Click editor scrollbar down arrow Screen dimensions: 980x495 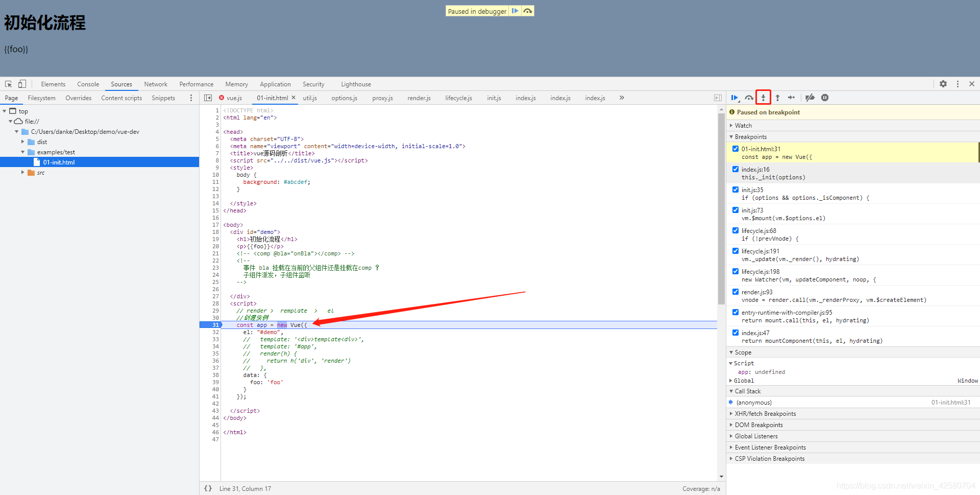point(721,477)
